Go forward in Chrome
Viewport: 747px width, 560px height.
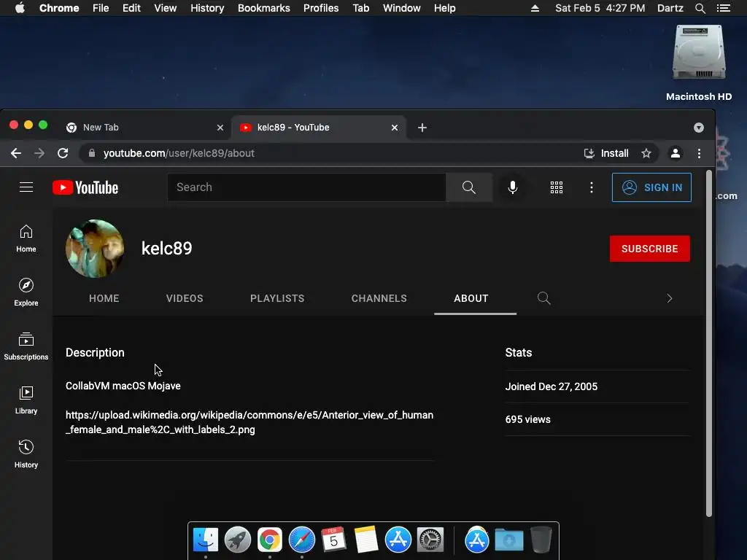[x=39, y=153]
